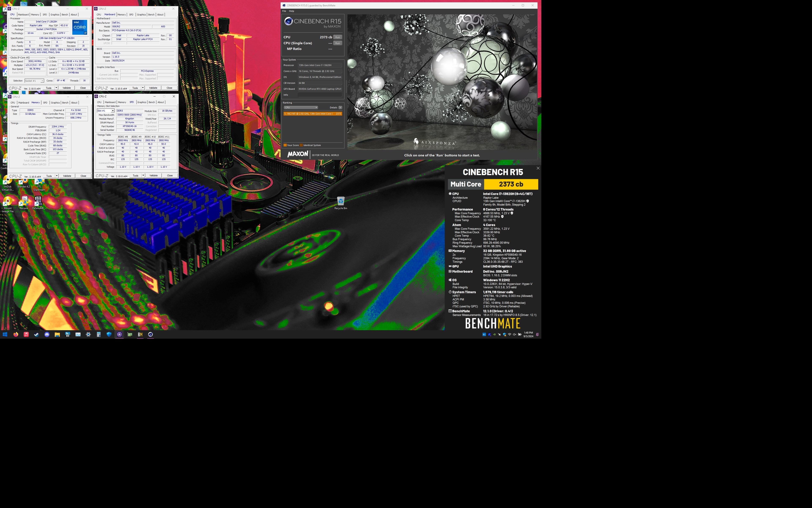Open the Cinebench Help menu
Viewport: 812px width, 508px height.
(x=292, y=11)
